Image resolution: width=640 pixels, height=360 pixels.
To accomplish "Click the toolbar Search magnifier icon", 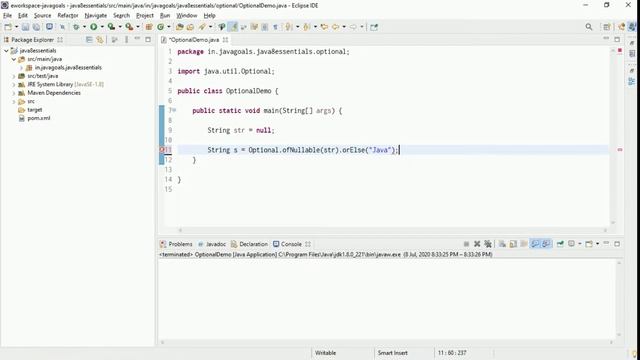I will (589, 27).
